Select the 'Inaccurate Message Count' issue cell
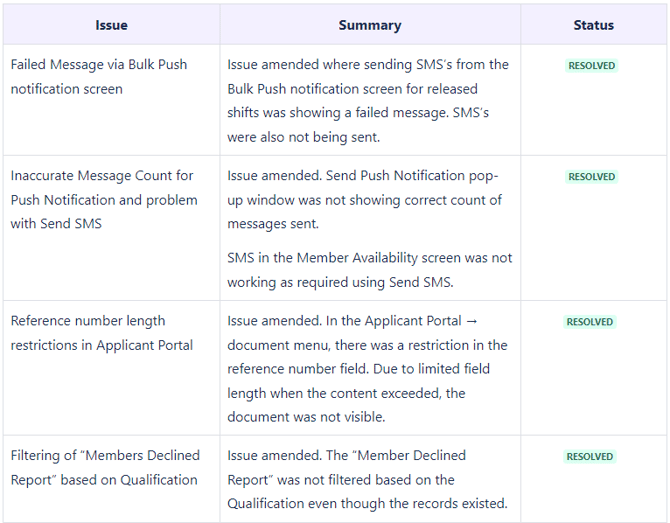 (x=104, y=200)
